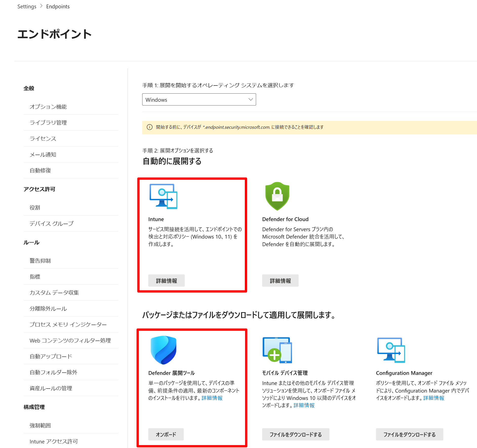
Task: Click the モバイル デバイス管理 icon
Action: (x=277, y=350)
